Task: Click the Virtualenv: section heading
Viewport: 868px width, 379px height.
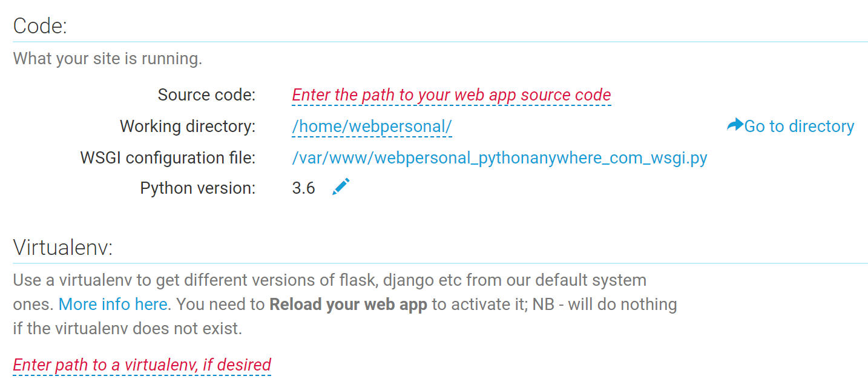Action: [x=64, y=247]
